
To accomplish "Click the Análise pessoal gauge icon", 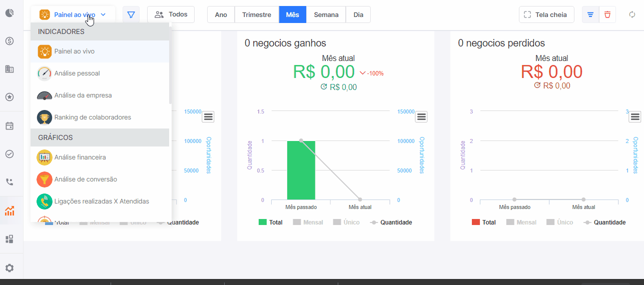I will [x=45, y=73].
